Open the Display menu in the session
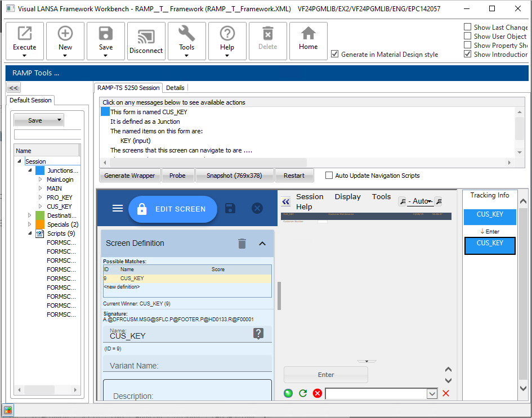Viewport: 532px width, 418px height. tap(347, 197)
